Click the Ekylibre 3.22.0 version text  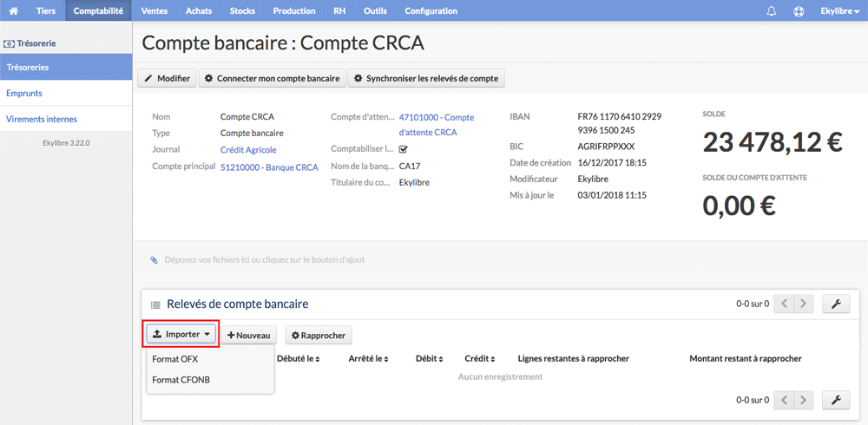click(x=66, y=143)
